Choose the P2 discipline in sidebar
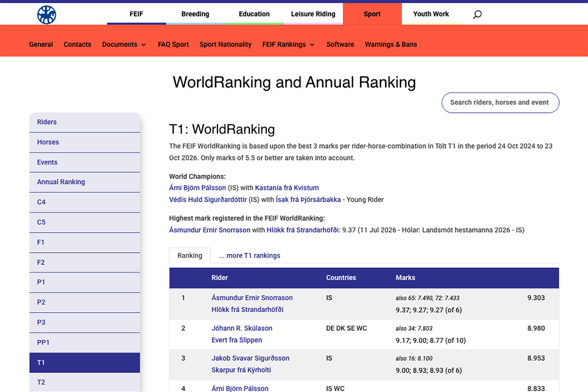 click(85, 303)
